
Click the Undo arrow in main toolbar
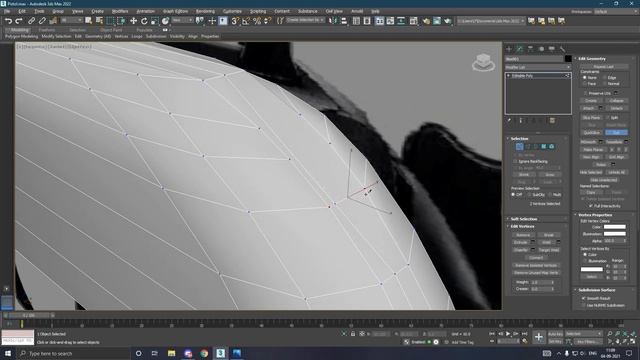click(8, 21)
